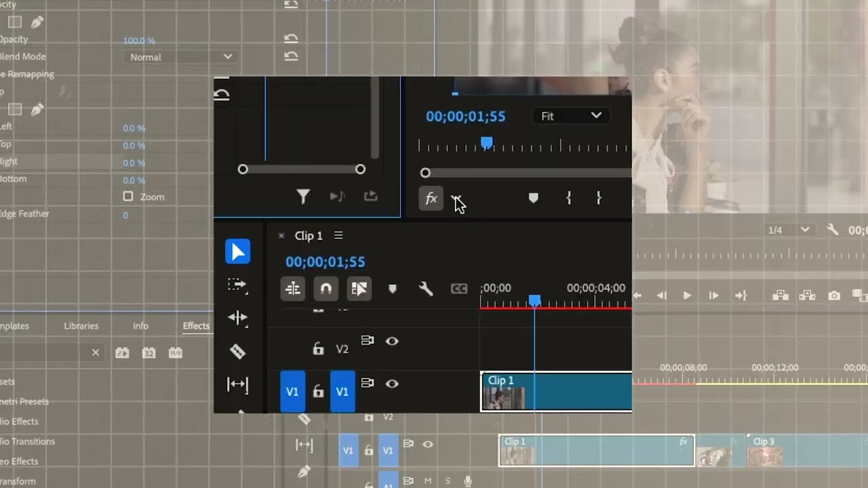Toggle Snap magnet in the inset timeline
This screenshot has height=488, width=868.
coord(325,289)
